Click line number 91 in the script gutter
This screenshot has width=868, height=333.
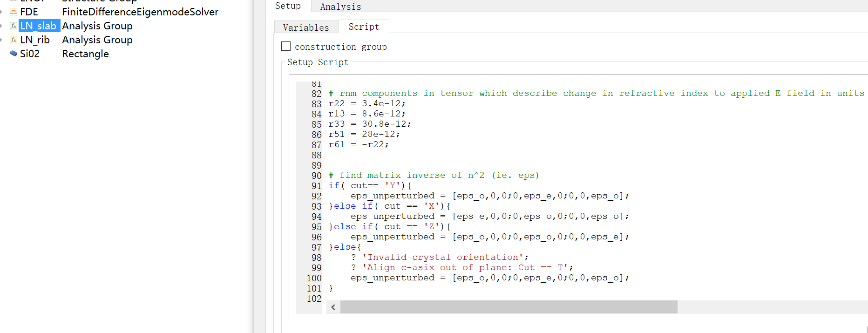[316, 186]
